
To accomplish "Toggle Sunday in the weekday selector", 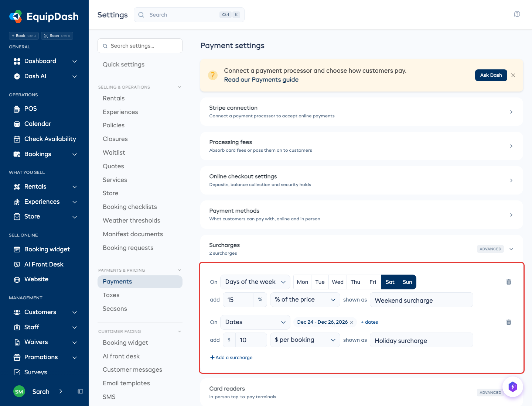I will 407,282.
